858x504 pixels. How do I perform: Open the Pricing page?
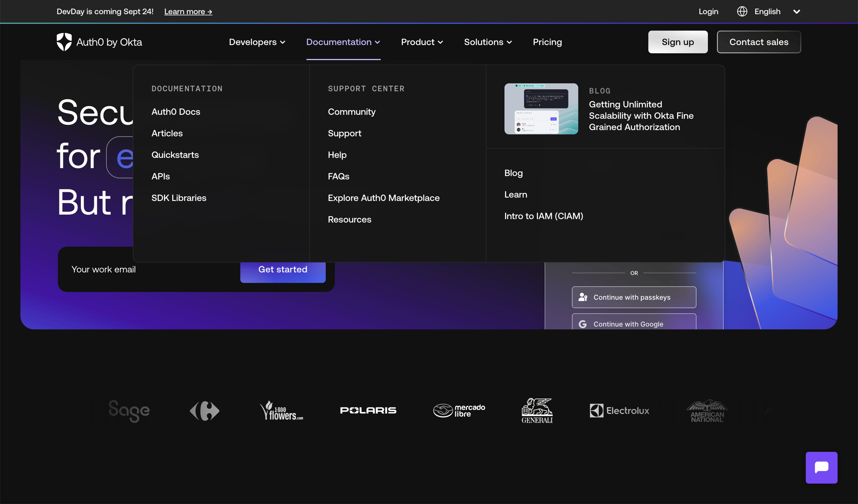[547, 42]
